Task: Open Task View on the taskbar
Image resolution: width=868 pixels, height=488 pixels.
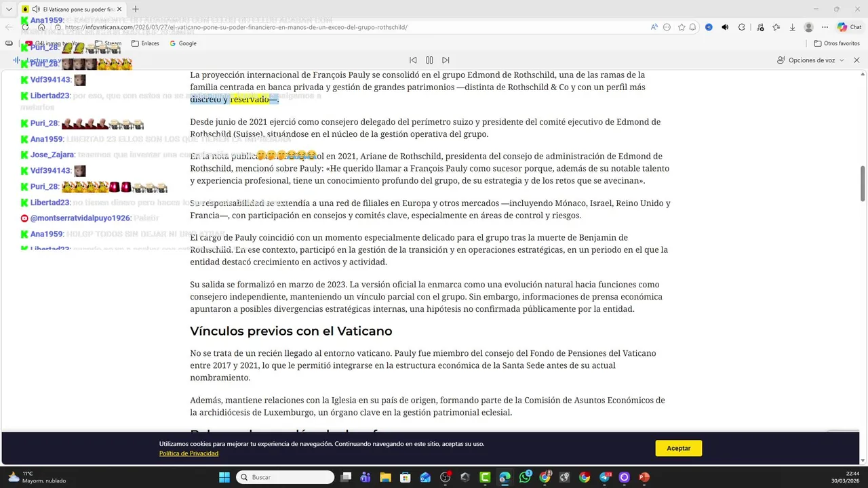Action: click(x=346, y=477)
